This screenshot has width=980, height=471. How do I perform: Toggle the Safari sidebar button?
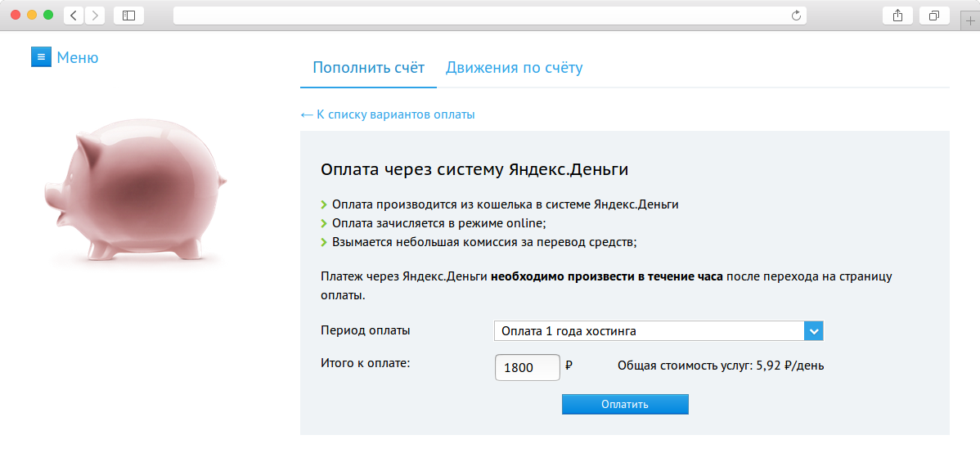[128, 16]
